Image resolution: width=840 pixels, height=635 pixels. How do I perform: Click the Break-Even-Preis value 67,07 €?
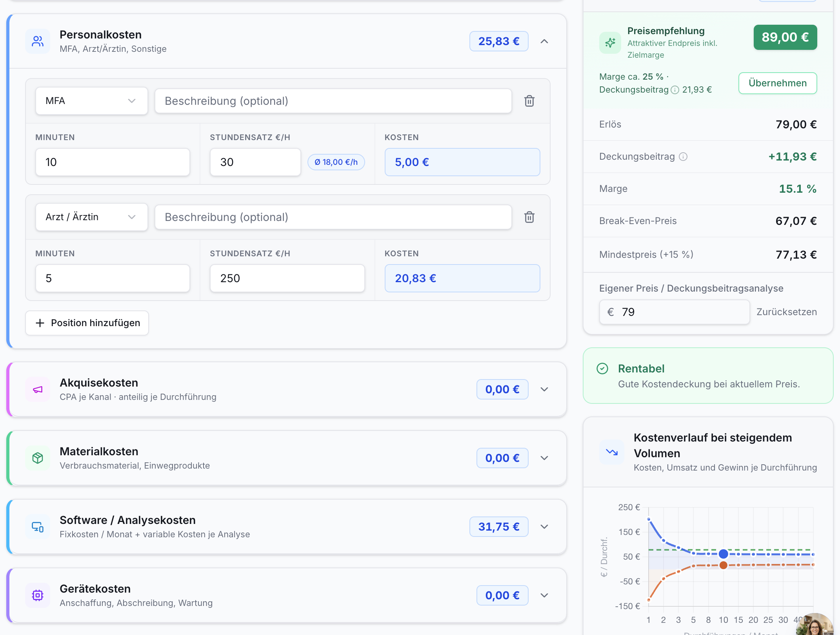pyautogui.click(x=796, y=221)
